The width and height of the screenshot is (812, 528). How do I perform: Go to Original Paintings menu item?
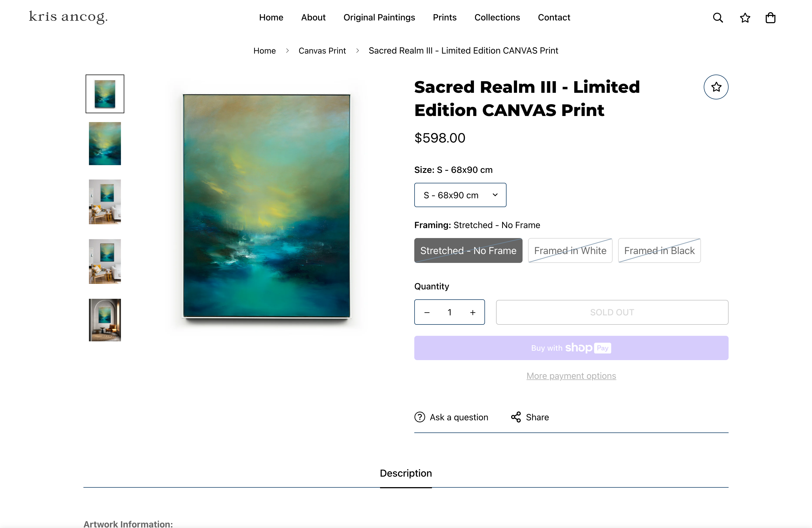[x=379, y=17]
